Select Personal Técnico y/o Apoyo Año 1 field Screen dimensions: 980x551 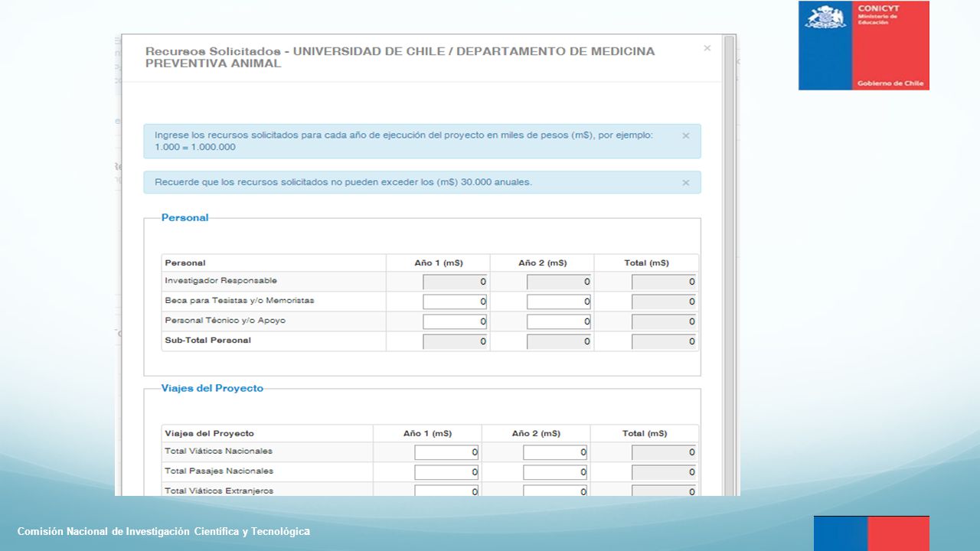455,321
